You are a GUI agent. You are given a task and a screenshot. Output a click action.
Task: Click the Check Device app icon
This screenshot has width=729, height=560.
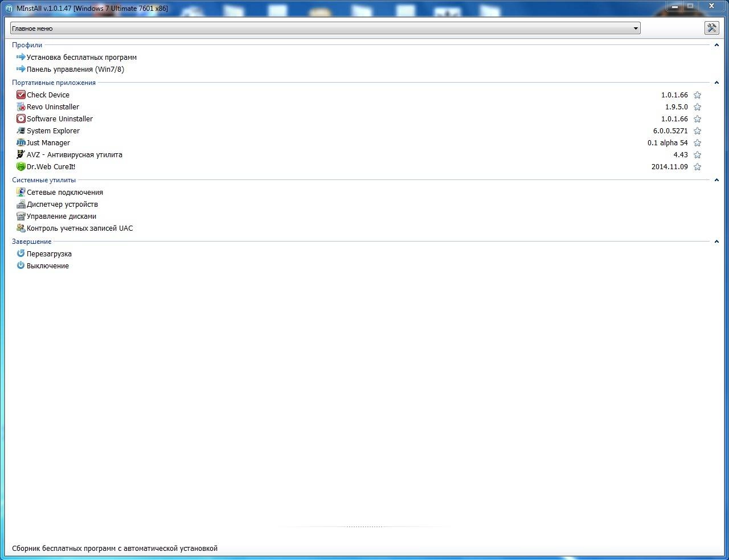(x=21, y=95)
